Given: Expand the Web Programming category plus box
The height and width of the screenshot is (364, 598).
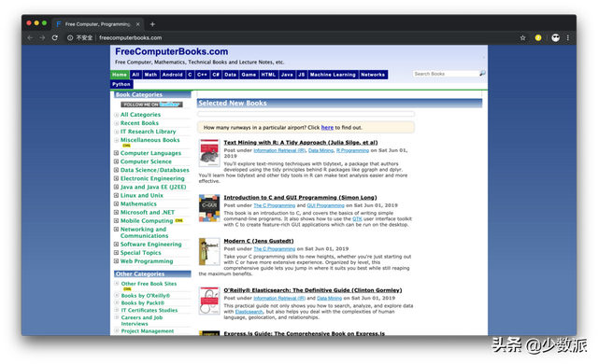Looking at the screenshot, I should pos(116,261).
